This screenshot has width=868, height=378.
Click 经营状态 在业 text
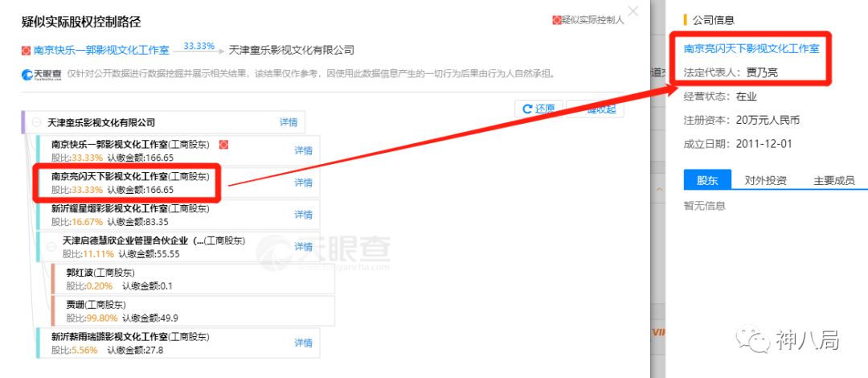[x=720, y=97]
